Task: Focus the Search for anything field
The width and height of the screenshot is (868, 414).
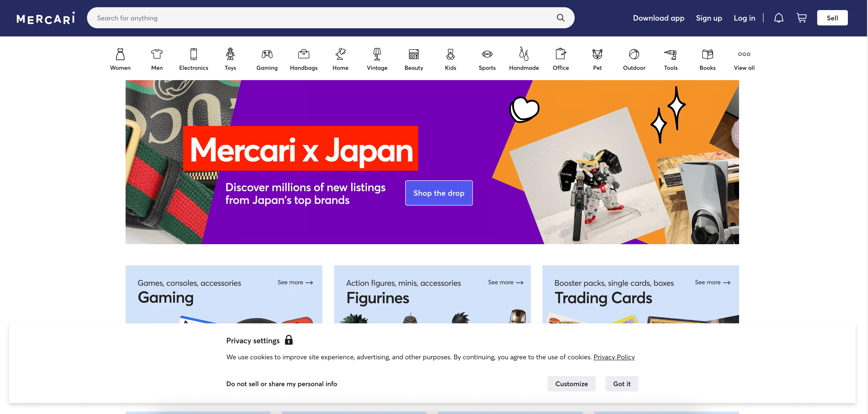Action: pos(320,18)
